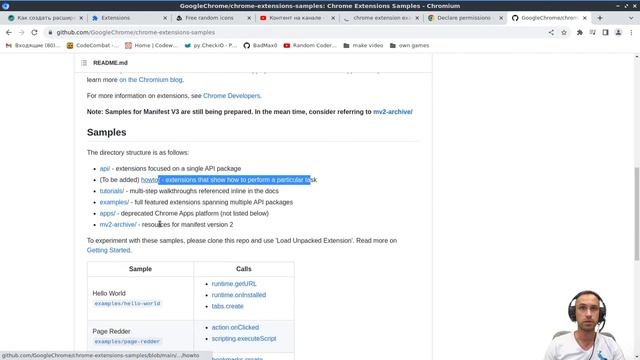
Task: Open the share icon in the address bar
Action: (551, 32)
